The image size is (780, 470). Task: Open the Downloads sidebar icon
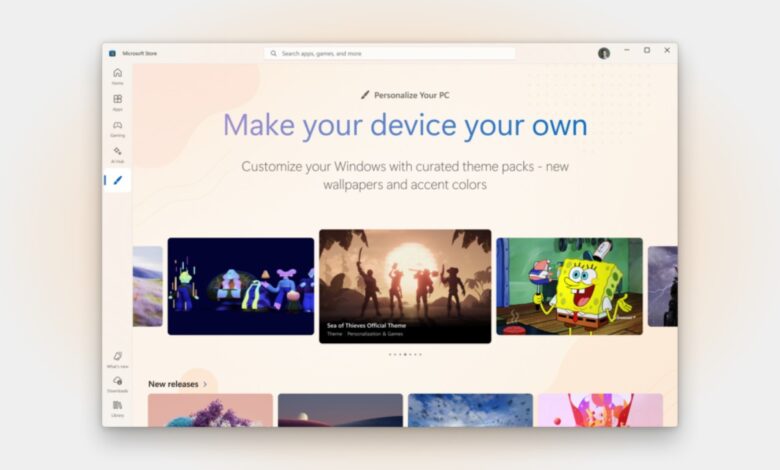(117, 384)
